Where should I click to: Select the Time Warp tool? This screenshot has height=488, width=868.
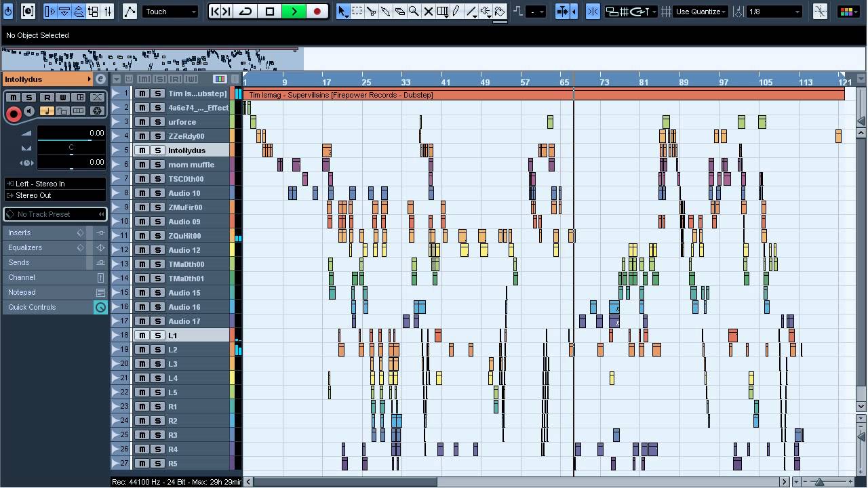click(x=443, y=12)
